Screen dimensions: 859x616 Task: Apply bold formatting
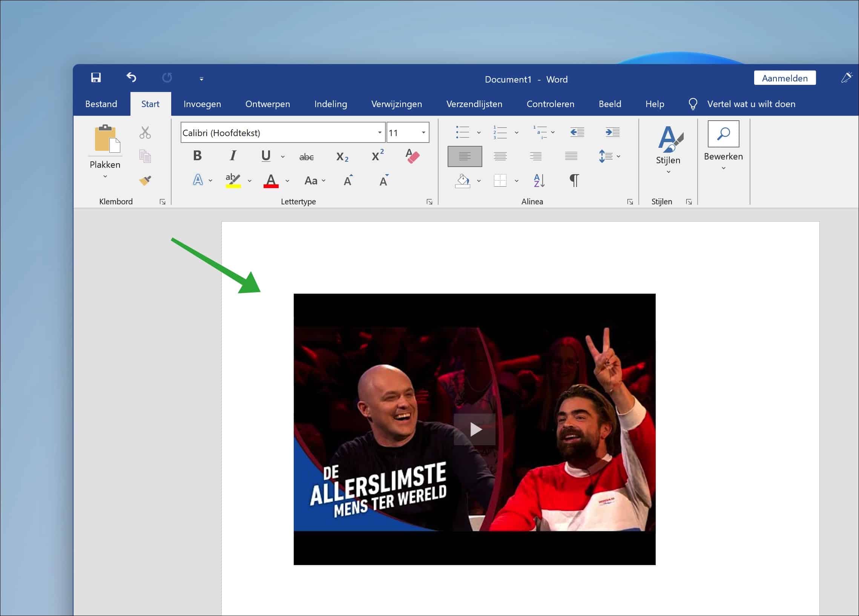click(196, 156)
